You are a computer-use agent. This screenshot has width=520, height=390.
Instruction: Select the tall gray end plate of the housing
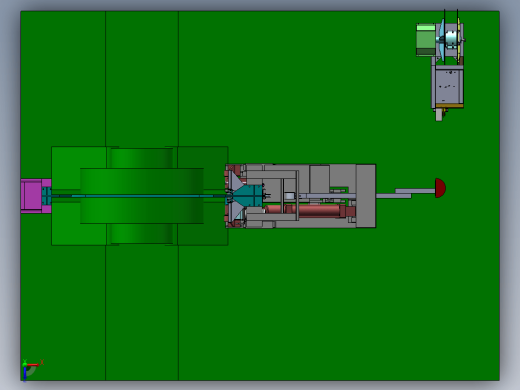(366, 196)
